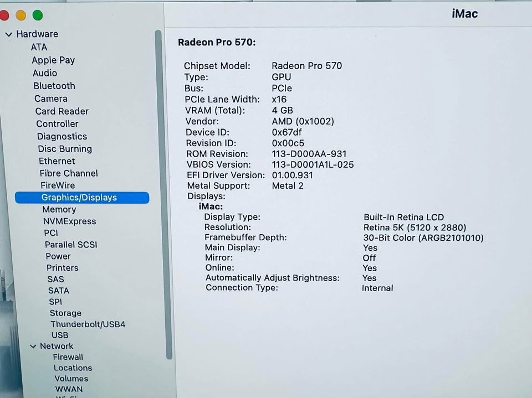This screenshot has height=398, width=532.
Task: Select Printers in the sidebar
Action: tap(63, 268)
